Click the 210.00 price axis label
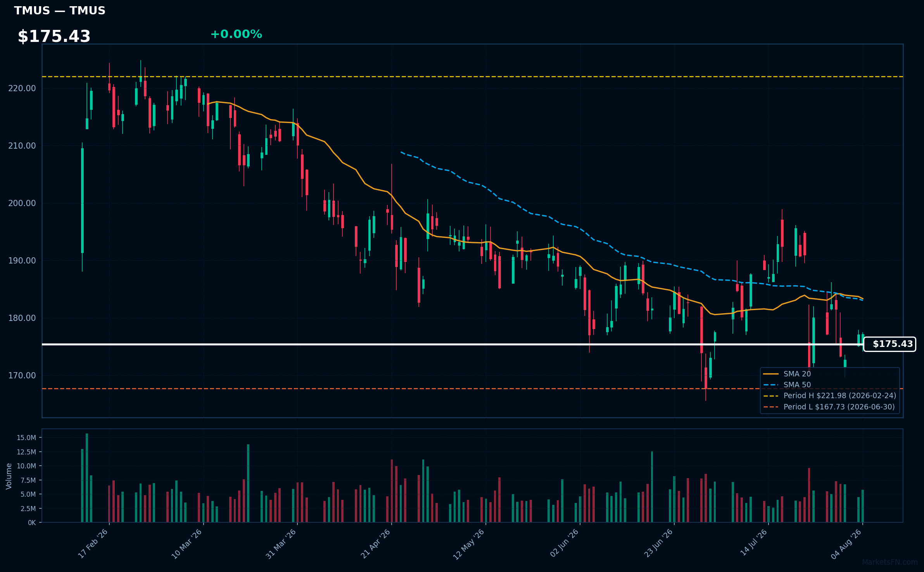 [22, 146]
